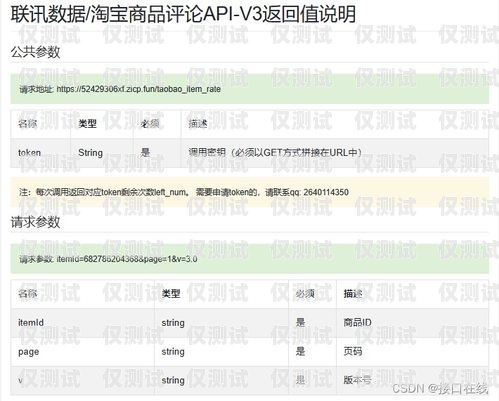Image resolution: width=499 pixels, height=401 pixels.
Task: Select 必须 header in the request parameters table
Action: (305, 294)
